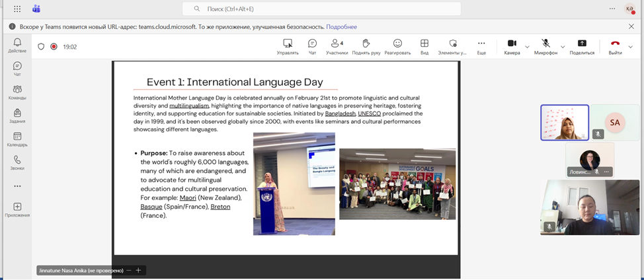Expand camera options dropdown arrow
The height and width of the screenshot is (280, 644).
coord(527,47)
